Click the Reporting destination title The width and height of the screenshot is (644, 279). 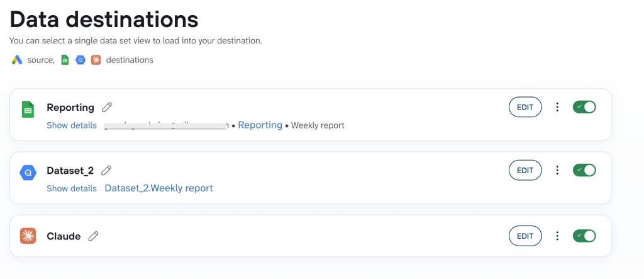pos(70,108)
